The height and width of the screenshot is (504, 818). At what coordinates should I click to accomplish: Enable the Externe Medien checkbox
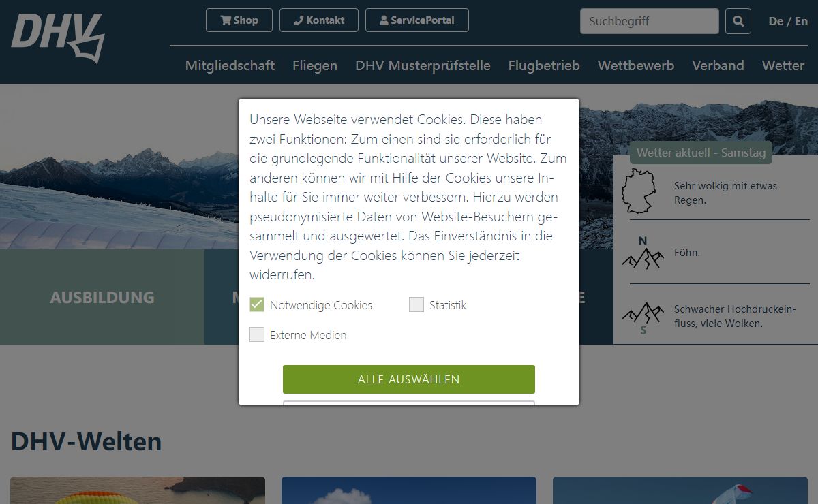pos(257,334)
